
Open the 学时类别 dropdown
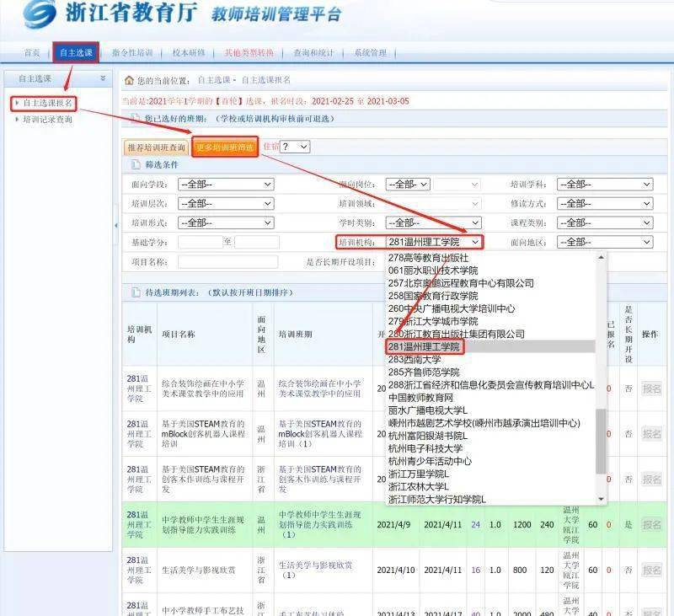(433, 222)
